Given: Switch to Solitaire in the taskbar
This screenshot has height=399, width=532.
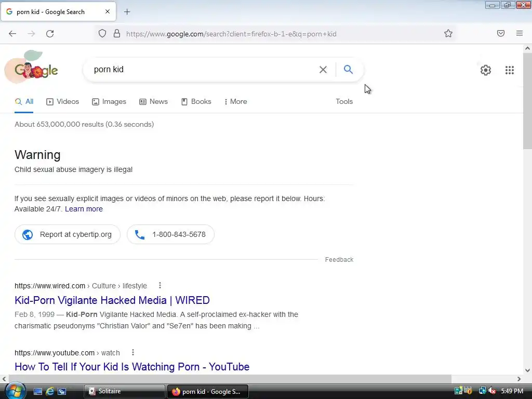Looking at the screenshot, I should (124, 391).
